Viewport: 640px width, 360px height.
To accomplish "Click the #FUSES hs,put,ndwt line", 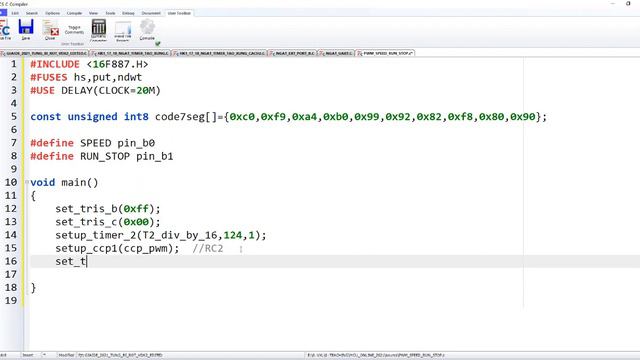I will (x=86, y=77).
